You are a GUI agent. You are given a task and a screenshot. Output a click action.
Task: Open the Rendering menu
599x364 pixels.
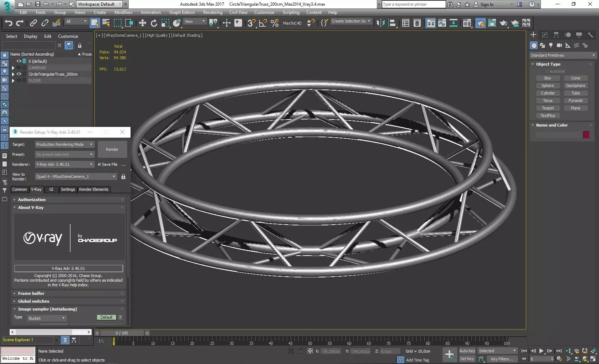point(213,12)
